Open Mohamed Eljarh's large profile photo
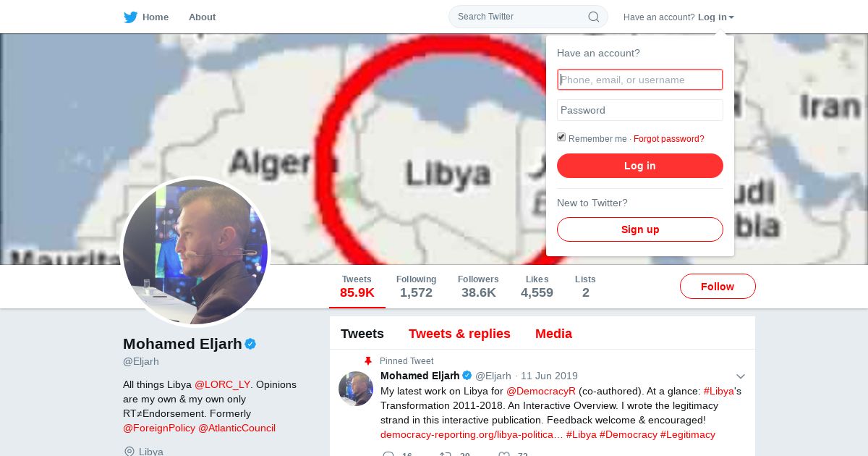Image resolution: width=868 pixels, height=456 pixels. (195, 252)
